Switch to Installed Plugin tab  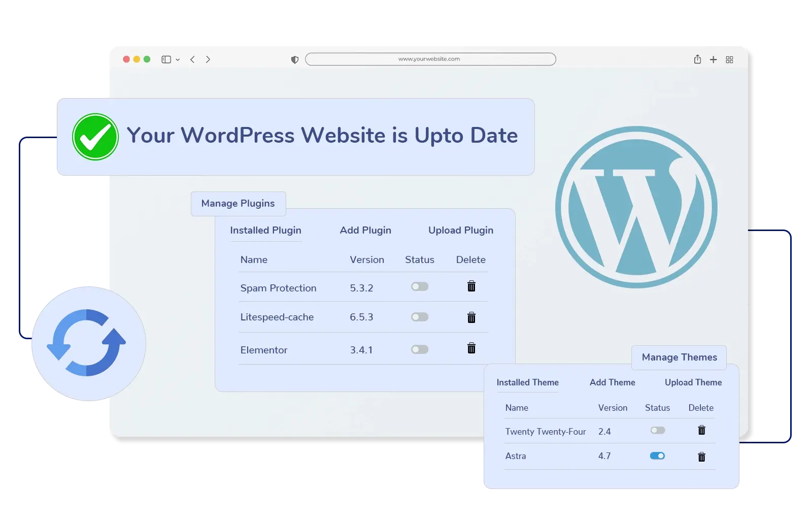[x=266, y=230]
